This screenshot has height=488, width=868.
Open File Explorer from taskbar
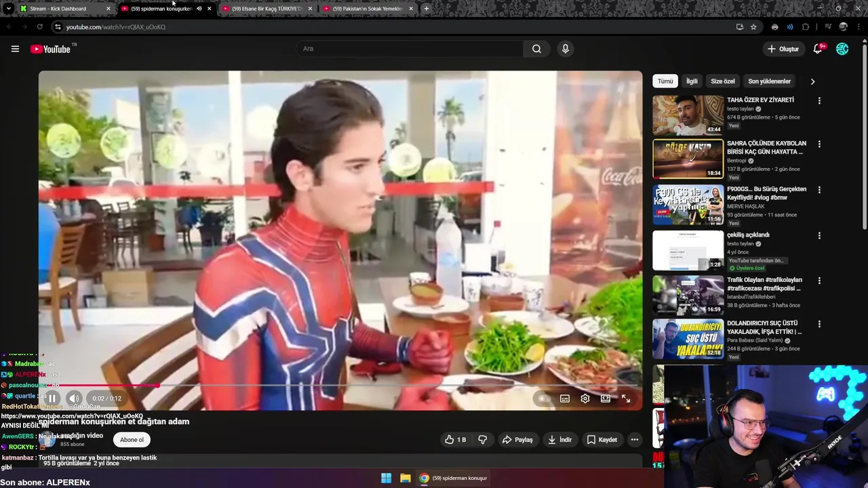405,478
